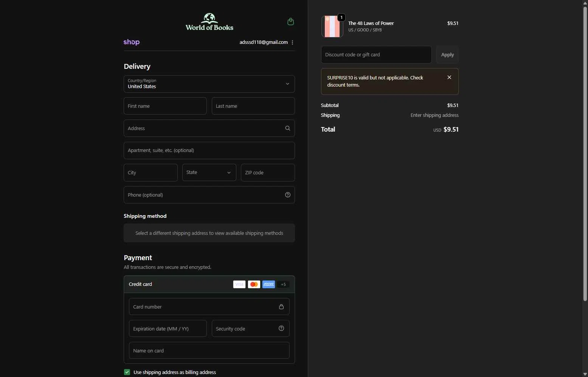588x377 pixels.
Task: Open account options three-dot menu
Action: click(x=292, y=42)
